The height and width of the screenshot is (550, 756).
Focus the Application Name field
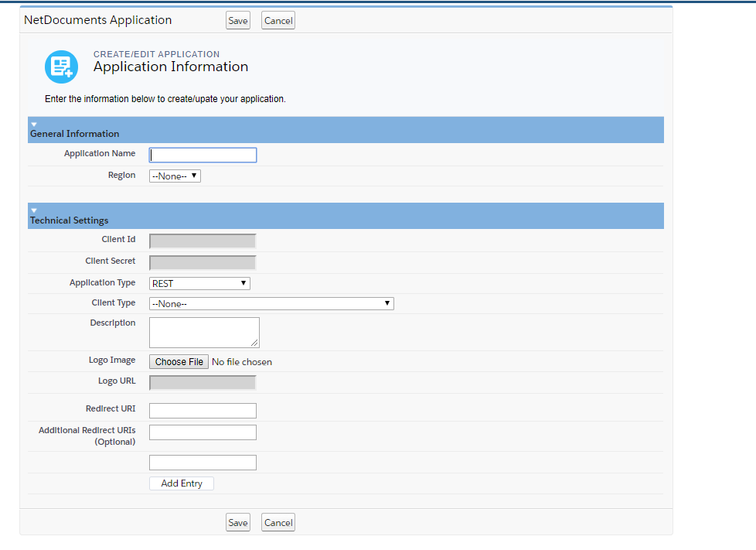point(203,155)
